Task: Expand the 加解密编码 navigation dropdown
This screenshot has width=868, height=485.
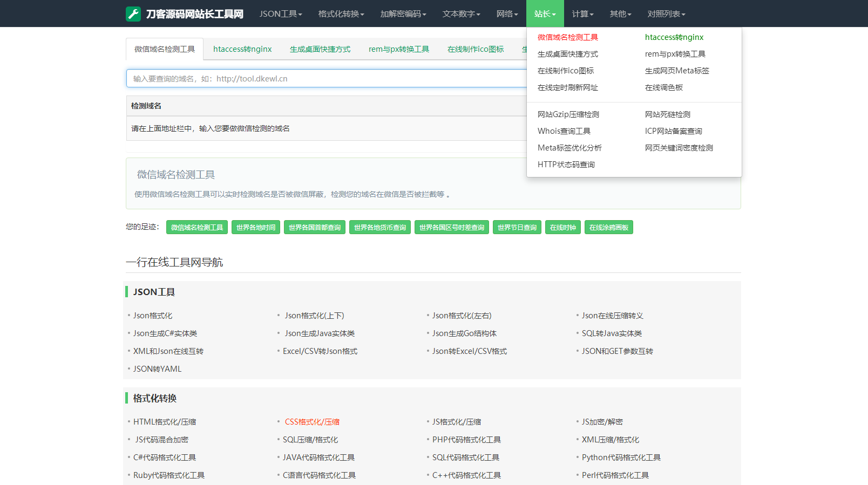Action: pyautogui.click(x=403, y=14)
